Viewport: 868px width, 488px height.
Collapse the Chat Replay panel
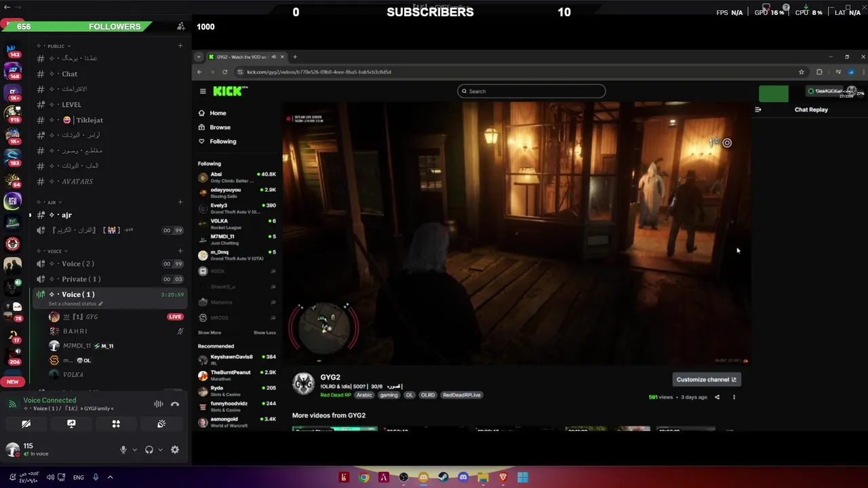click(758, 110)
